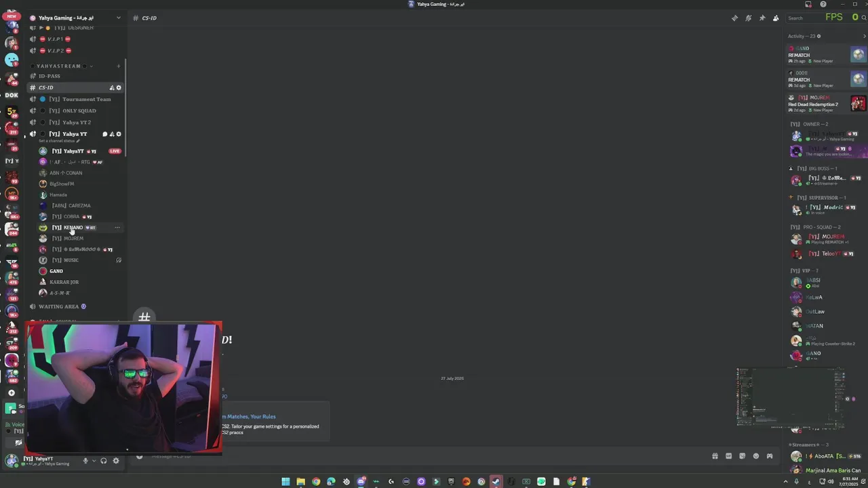Open File Explorer on taskbar
Image resolution: width=868 pixels, height=488 pixels.
coord(300,482)
